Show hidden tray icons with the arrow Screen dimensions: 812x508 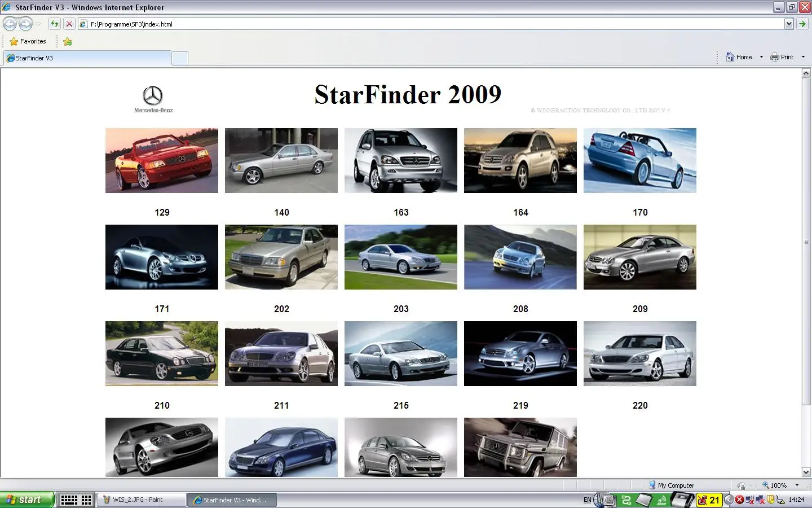(x=729, y=500)
